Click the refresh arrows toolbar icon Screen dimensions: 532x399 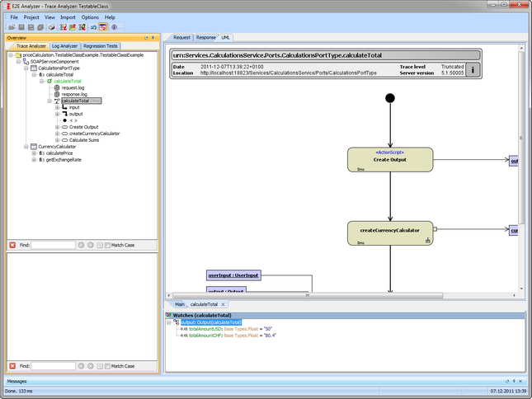[x=92, y=27]
